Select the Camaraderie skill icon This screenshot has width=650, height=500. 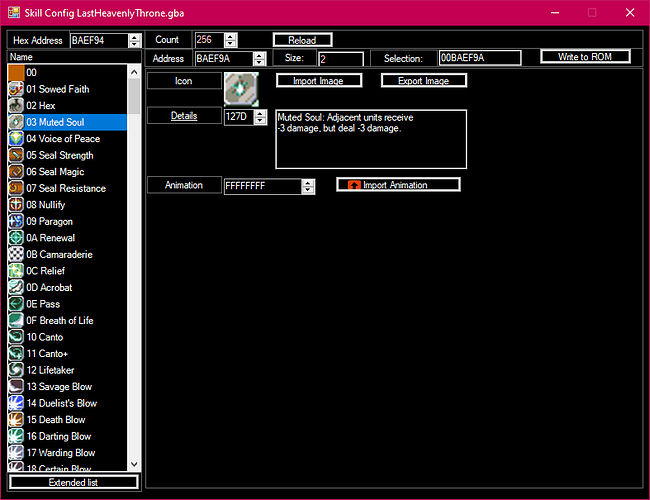[16, 254]
